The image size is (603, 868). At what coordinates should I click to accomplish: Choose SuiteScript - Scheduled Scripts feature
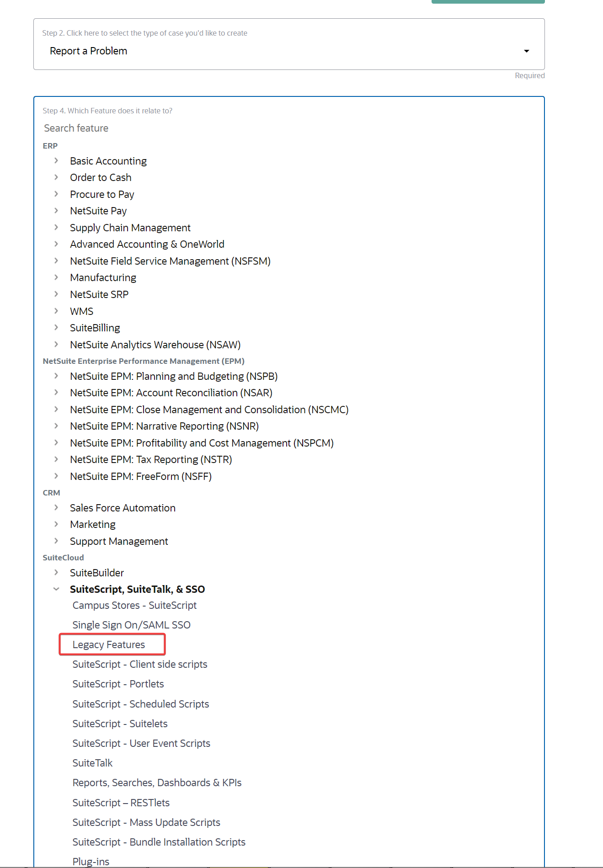click(x=141, y=704)
